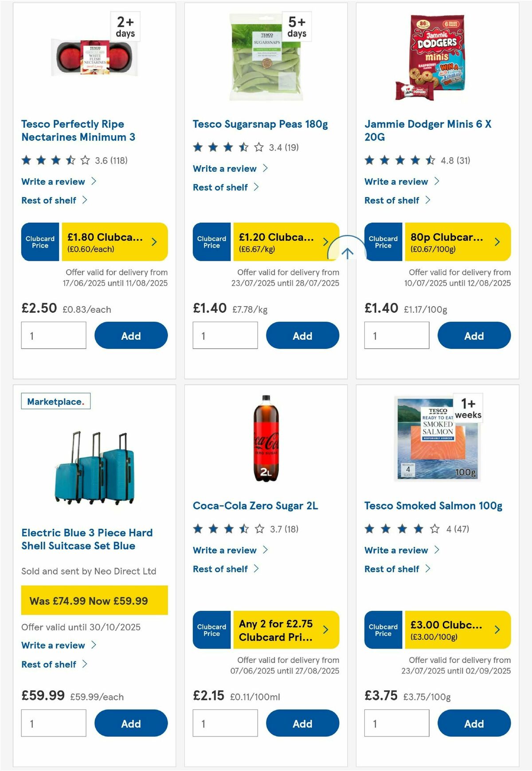Image resolution: width=532 pixels, height=771 pixels.
Task: Click the star rating for Jammie Dodger Minis
Action: [398, 161]
